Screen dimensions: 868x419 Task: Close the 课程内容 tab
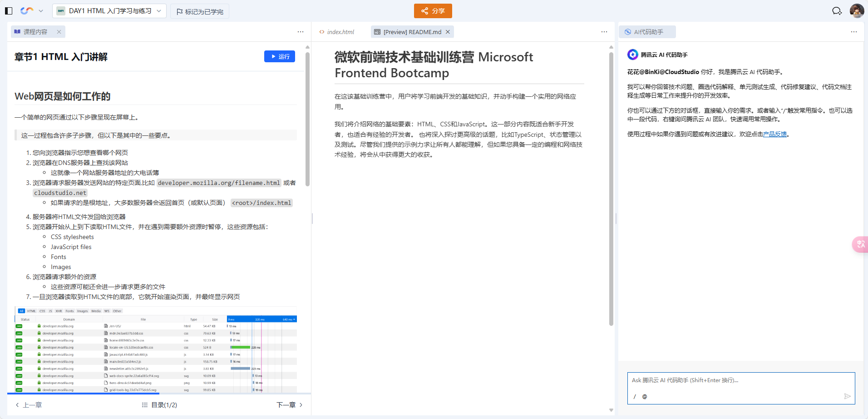59,32
